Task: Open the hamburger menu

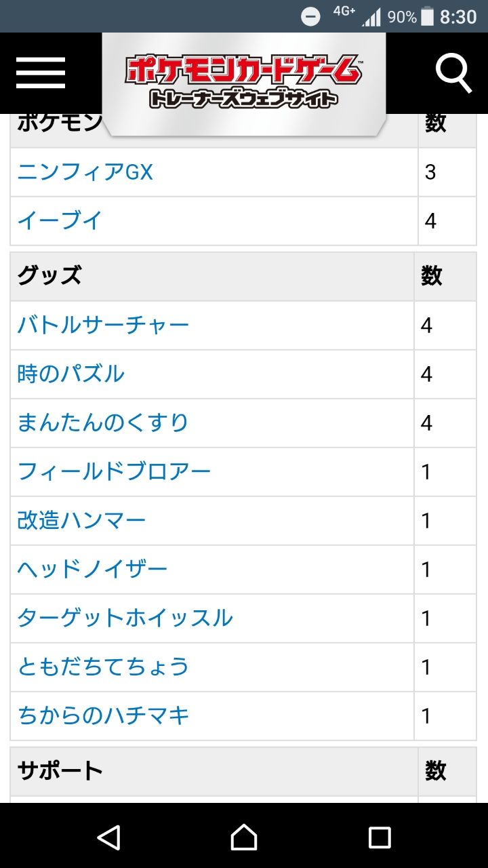Action: click(x=41, y=73)
